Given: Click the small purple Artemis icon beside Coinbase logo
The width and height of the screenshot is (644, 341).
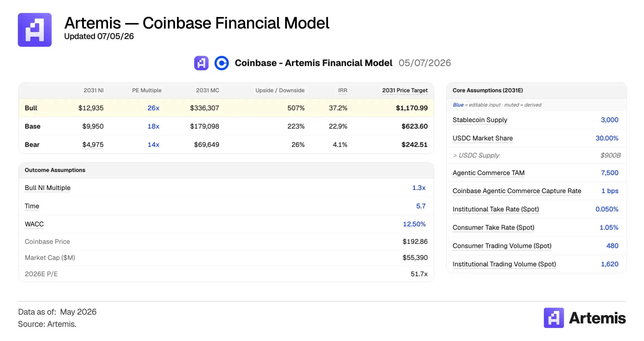Looking at the screenshot, I should [x=201, y=63].
